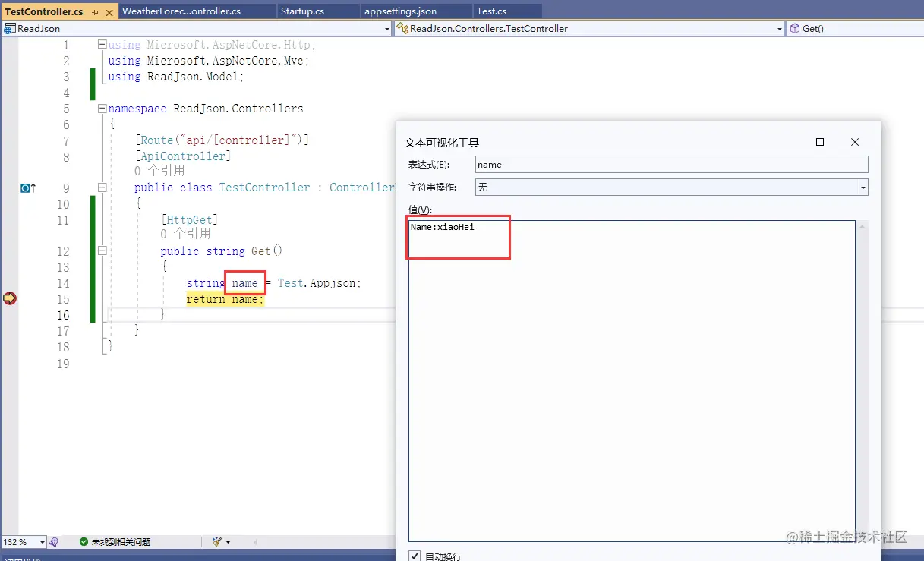
Task: Click the '0 个引用' CodeLens above Get method
Action: tap(185, 234)
